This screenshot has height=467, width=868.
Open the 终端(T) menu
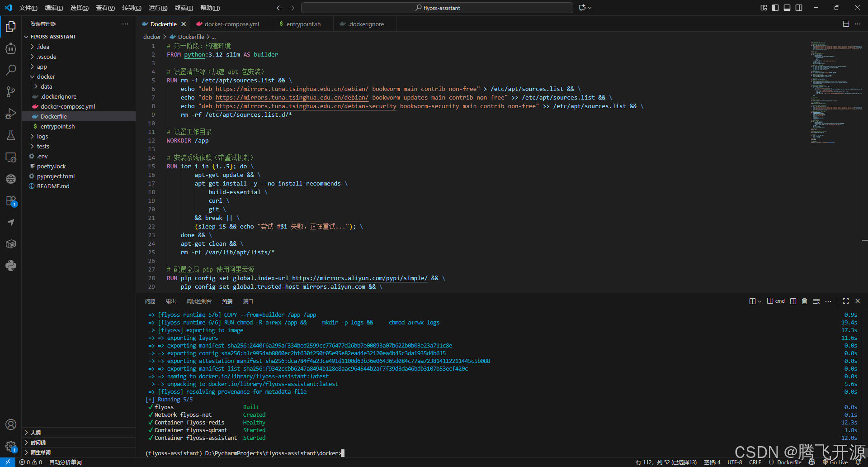pos(184,8)
